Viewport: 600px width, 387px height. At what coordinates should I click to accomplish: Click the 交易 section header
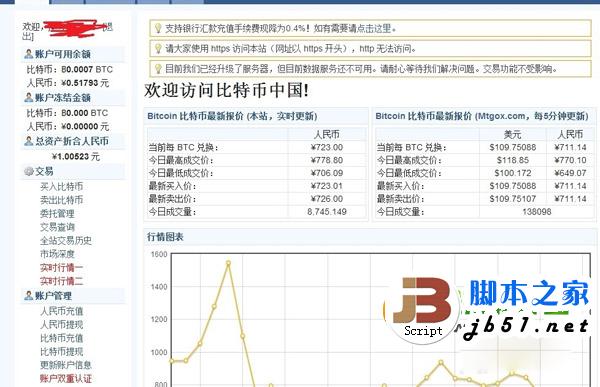tap(73, 171)
